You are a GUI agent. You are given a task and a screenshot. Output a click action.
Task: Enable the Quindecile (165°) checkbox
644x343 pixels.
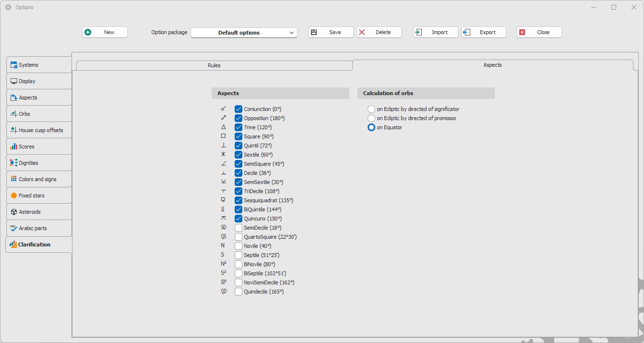point(239,292)
